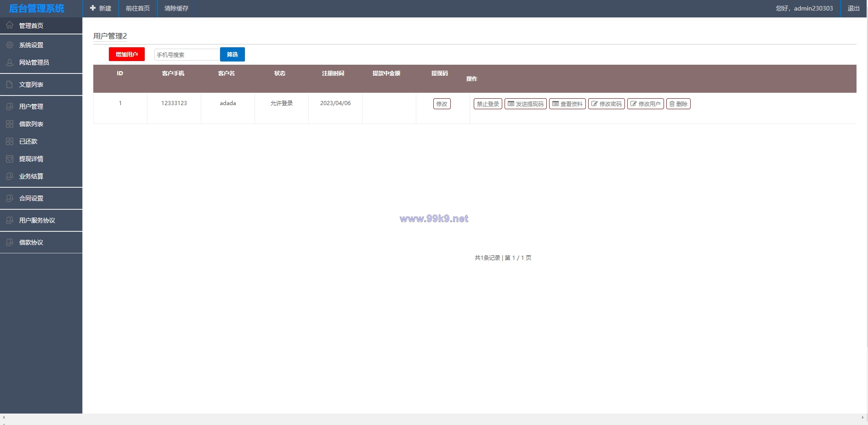Viewport: 868px width, 425px height.
Task: Click 修改 in the 提现码 column
Action: point(442,104)
